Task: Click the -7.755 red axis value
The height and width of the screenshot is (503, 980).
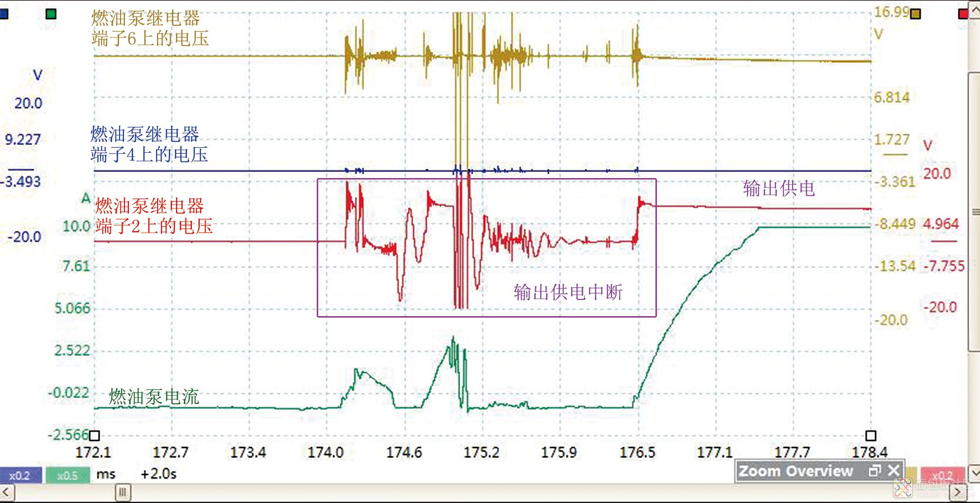Action: point(944,266)
